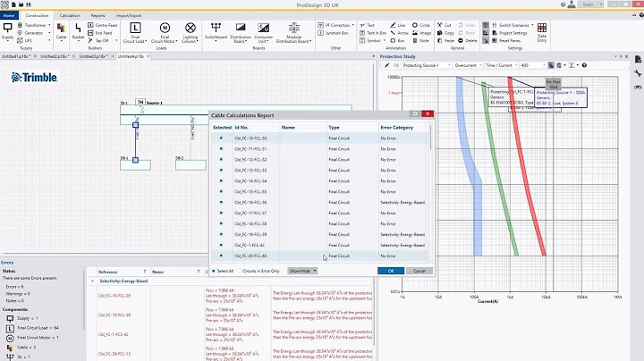Confirm the report with OK button
Image resolution: width=644 pixels, height=361 pixels.
pos(391,271)
